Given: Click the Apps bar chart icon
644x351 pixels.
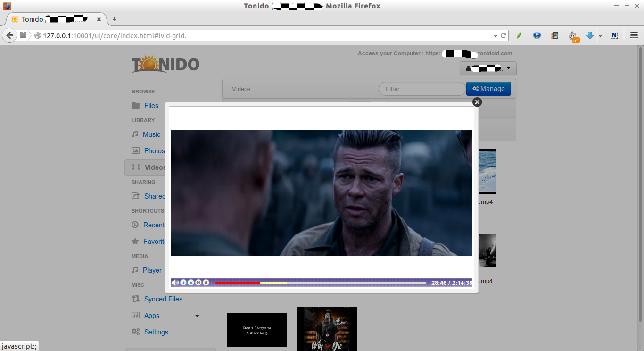Looking at the screenshot, I should click(x=135, y=315).
